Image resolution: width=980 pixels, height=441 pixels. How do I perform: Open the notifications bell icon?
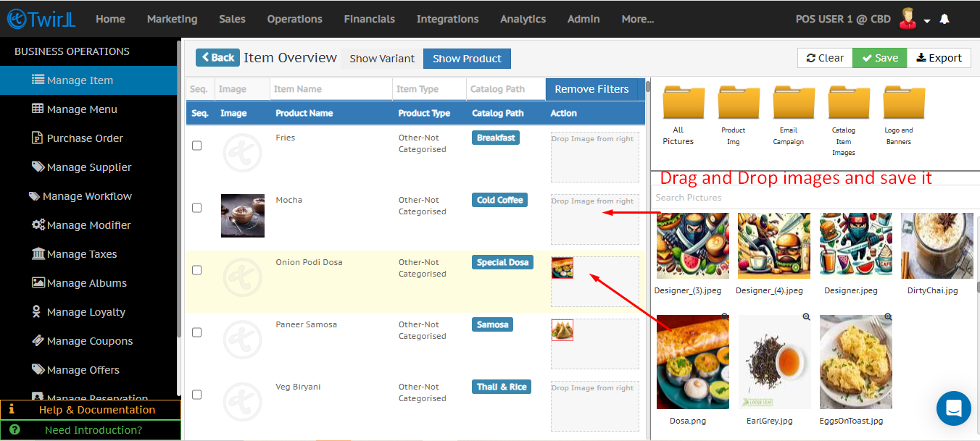click(x=944, y=20)
